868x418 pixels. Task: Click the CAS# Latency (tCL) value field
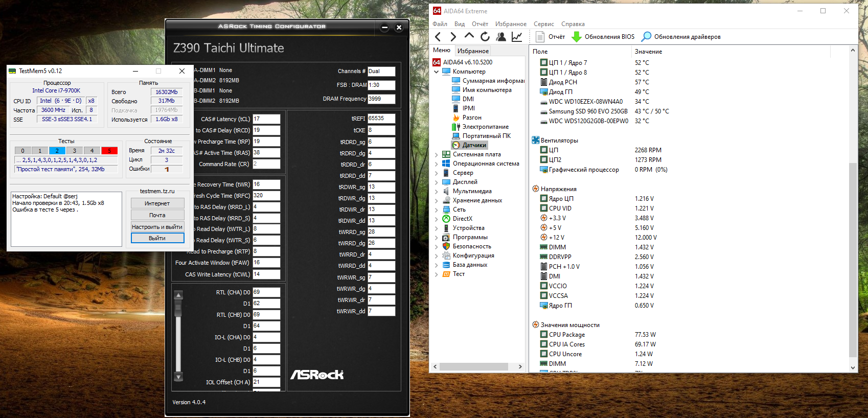[266, 119]
